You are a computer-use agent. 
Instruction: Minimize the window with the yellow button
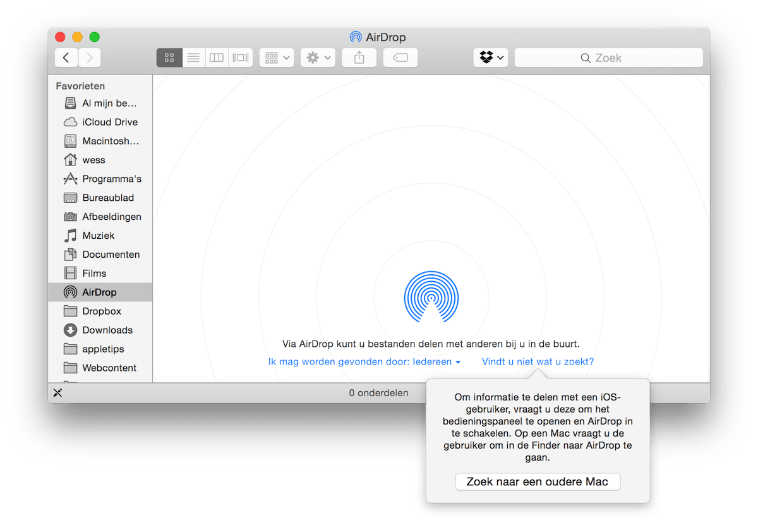[78, 37]
